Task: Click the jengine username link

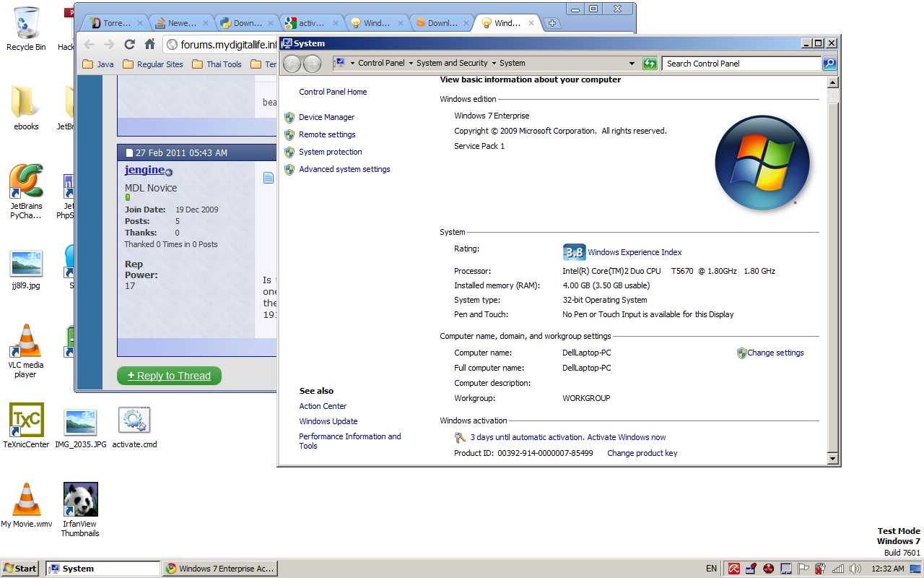Action: click(x=144, y=170)
